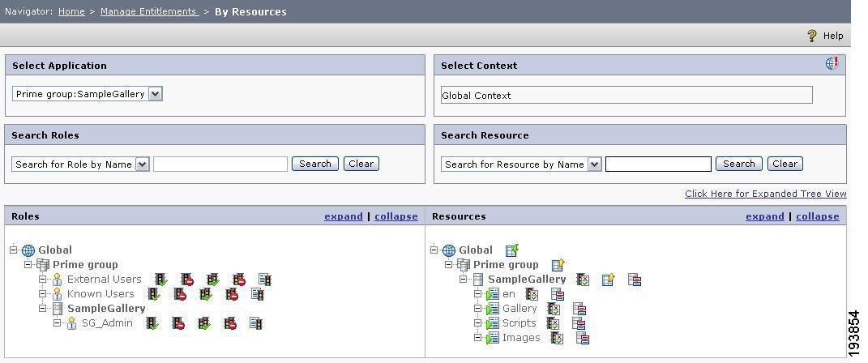Collapse the Global node in Roles tree
Image resolution: width=868 pixels, height=363 pixels.
[13, 250]
